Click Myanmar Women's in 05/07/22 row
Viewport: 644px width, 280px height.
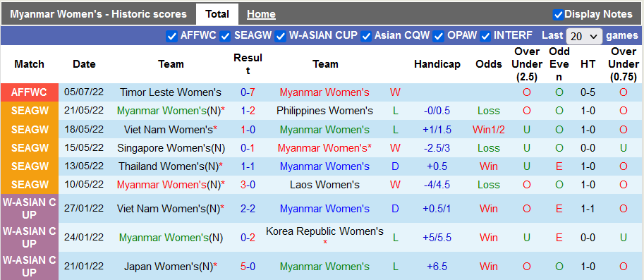click(324, 92)
